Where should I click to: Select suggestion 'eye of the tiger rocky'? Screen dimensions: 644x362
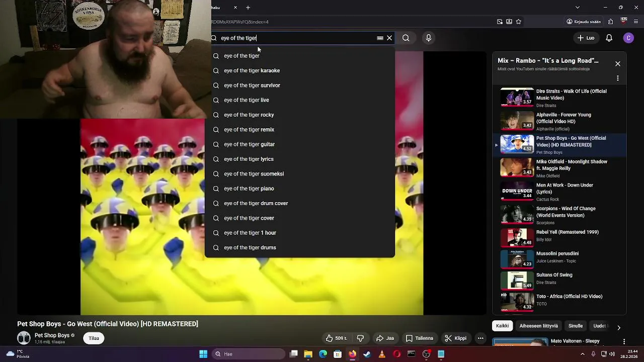(299, 115)
